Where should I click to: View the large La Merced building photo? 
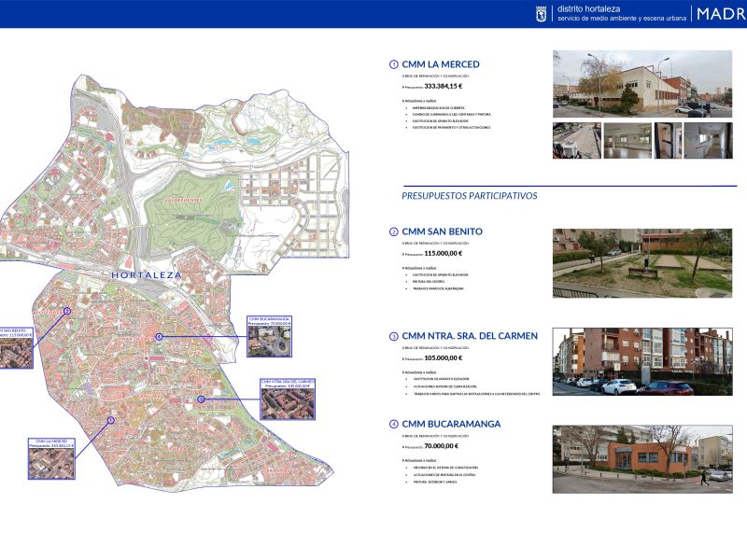642,84
